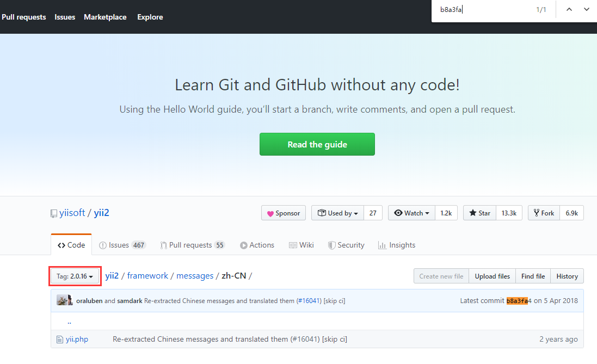Click the commit author avatars
Viewport: 597px width, 364px height.
tap(64, 300)
